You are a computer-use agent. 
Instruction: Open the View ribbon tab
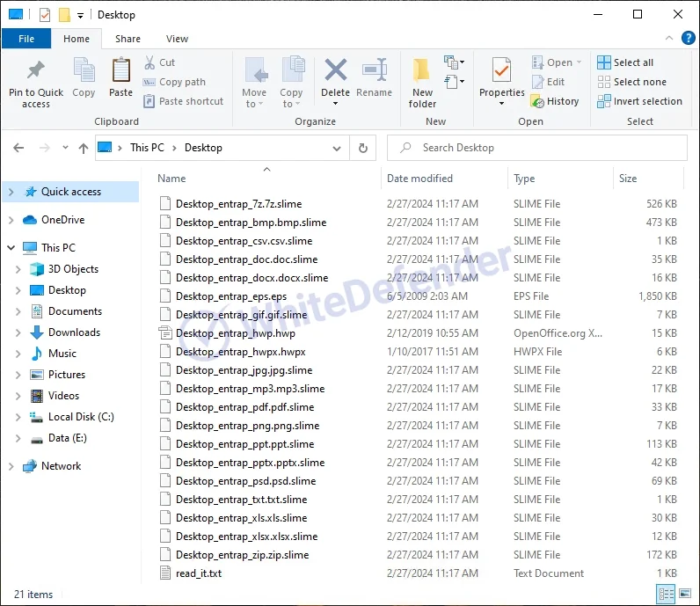click(x=177, y=39)
